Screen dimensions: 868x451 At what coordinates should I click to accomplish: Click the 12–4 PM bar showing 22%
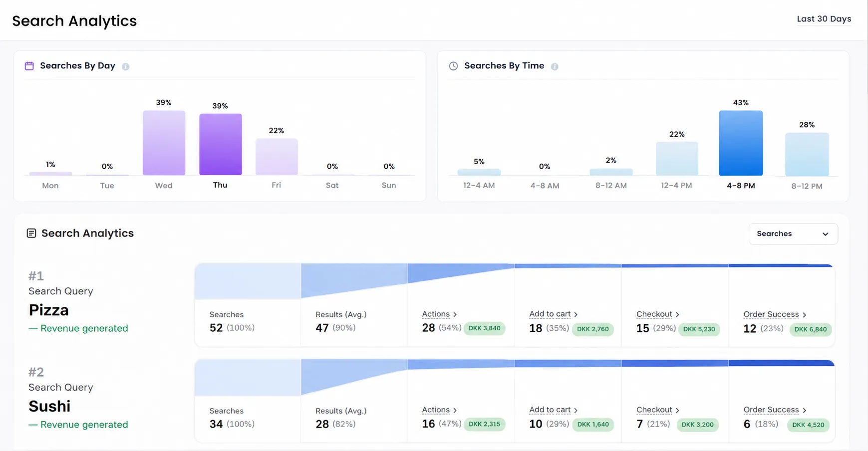tap(677, 159)
